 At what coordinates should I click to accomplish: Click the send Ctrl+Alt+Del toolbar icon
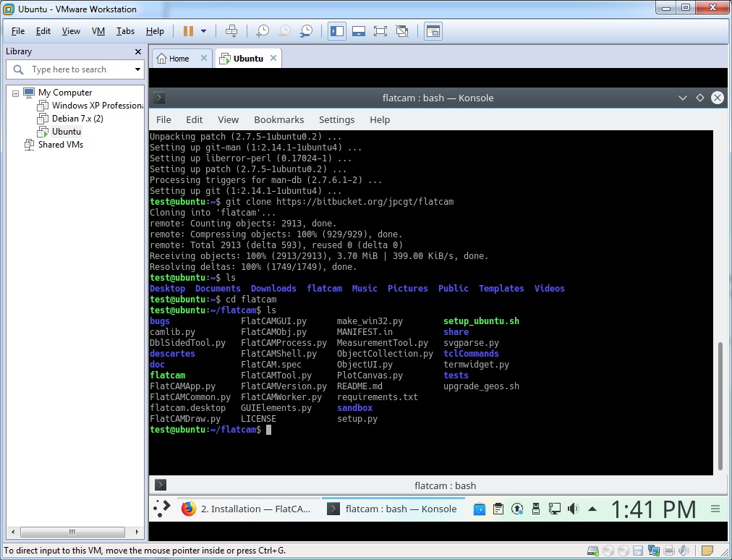231,31
